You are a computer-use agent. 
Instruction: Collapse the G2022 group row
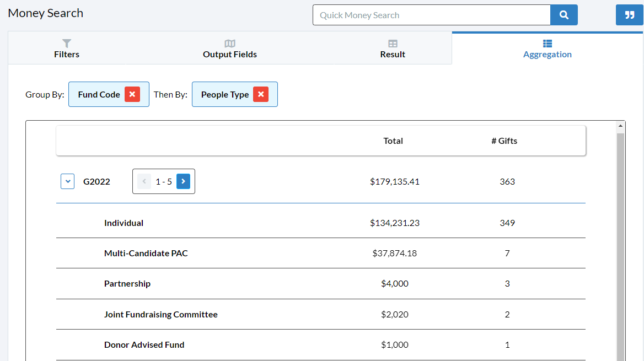click(68, 181)
